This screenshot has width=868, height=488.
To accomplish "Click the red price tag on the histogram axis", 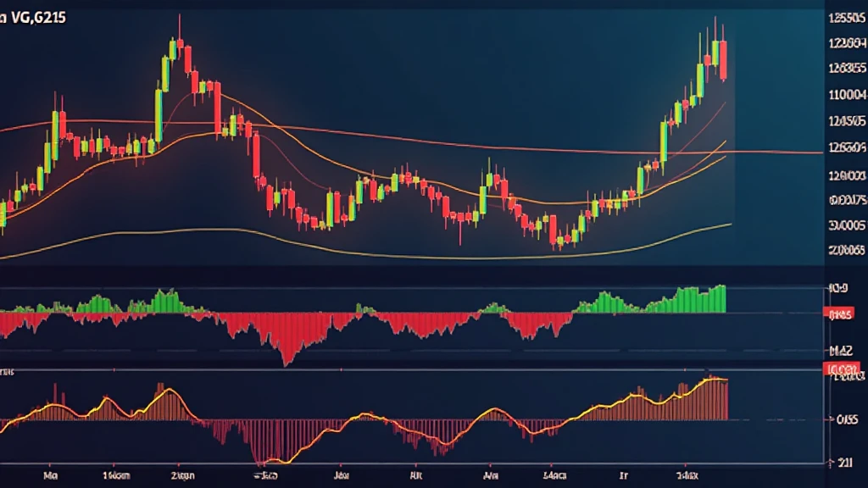I will click(x=839, y=315).
